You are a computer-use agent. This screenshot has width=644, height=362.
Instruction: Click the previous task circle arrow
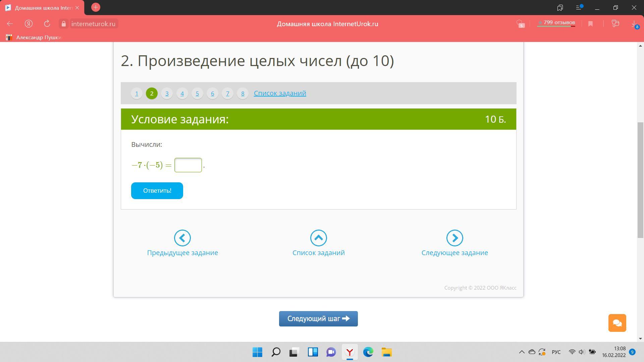click(x=182, y=238)
